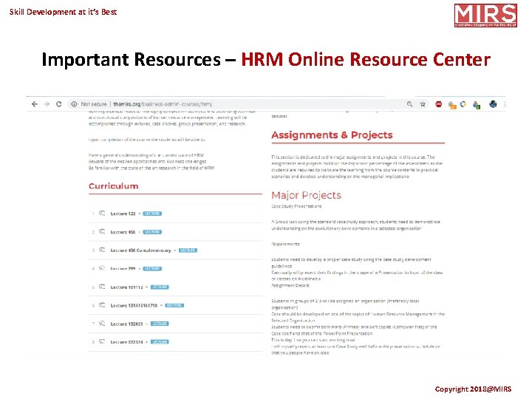Open the Lecture 101112 link
Viewport: 532px width, 399px height.
(x=126, y=287)
